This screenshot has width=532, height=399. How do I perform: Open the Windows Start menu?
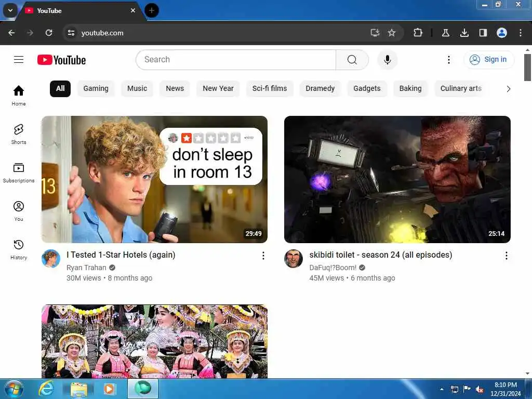click(14, 389)
